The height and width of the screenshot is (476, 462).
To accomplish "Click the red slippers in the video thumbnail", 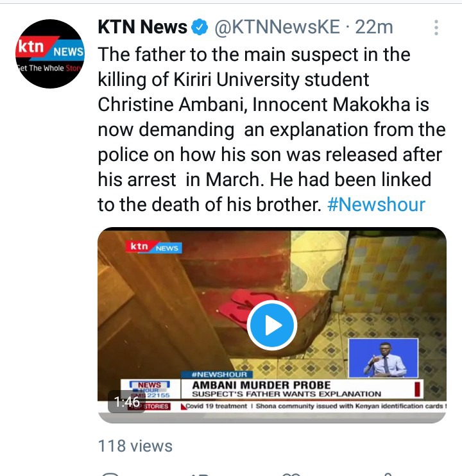I will click(x=248, y=306).
